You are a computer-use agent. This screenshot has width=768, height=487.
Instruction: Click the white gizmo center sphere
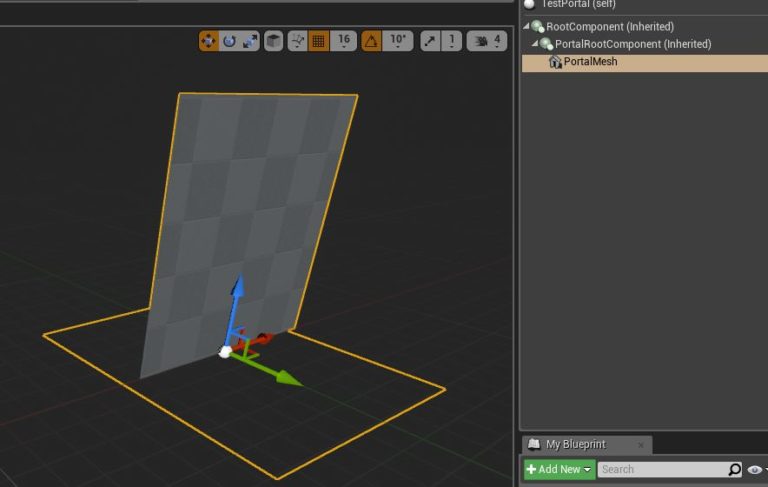click(225, 351)
